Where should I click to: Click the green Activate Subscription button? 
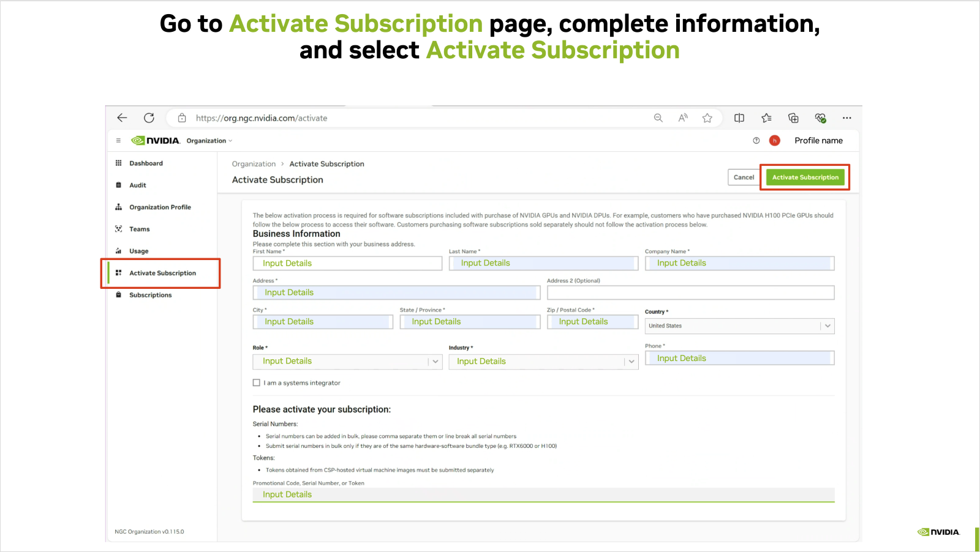(x=805, y=177)
